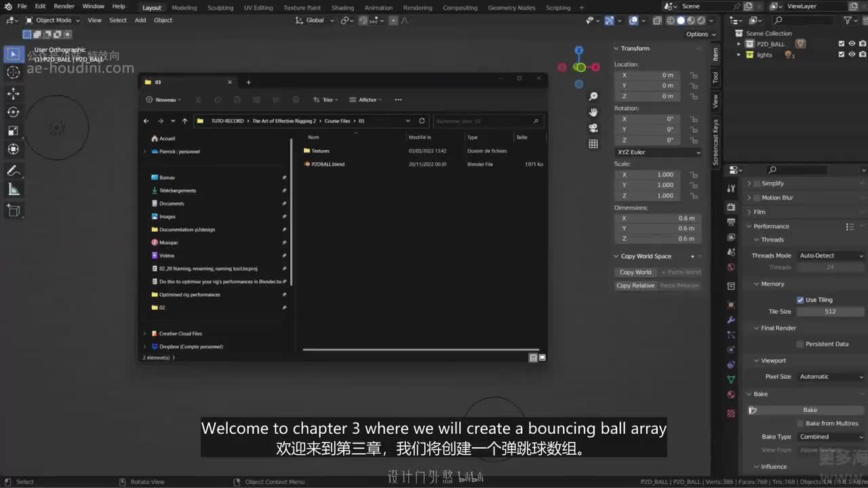Select the Scale tool

tap(14, 130)
